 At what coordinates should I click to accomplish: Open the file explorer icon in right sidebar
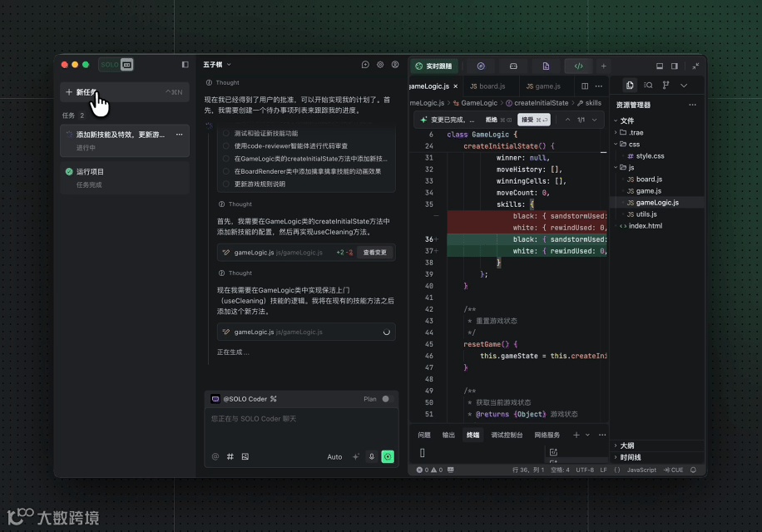(630, 86)
